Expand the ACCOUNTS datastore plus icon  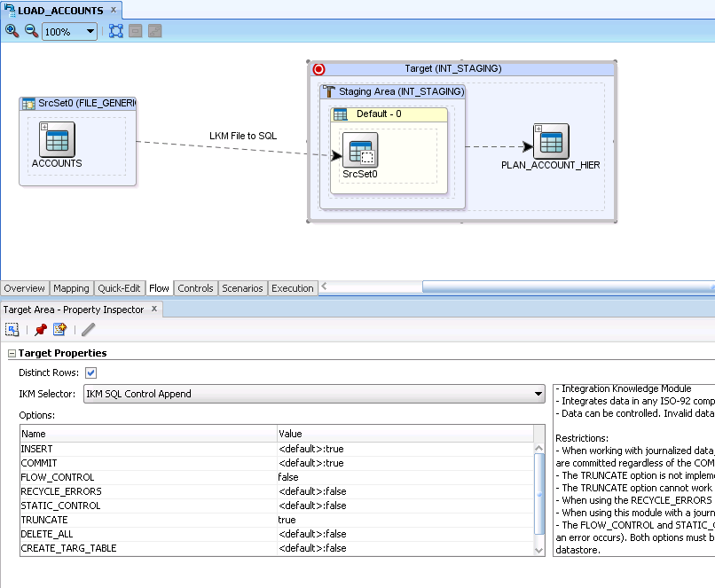tap(43, 129)
